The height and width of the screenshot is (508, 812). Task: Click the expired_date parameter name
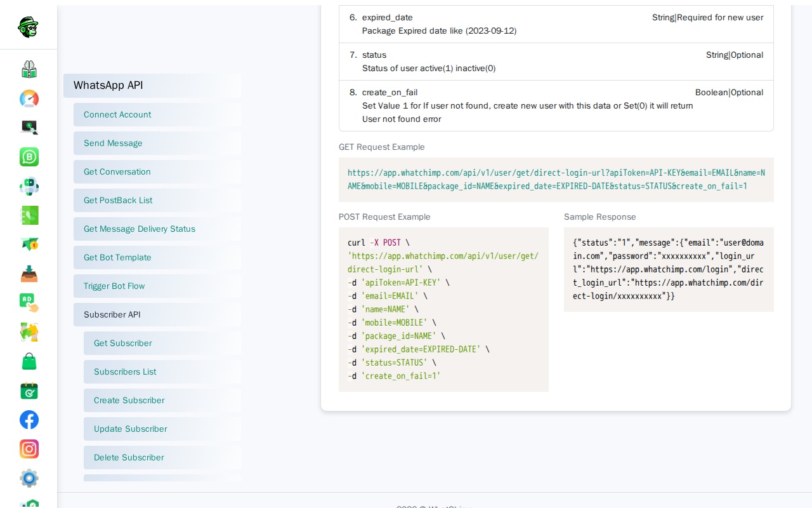pos(388,18)
